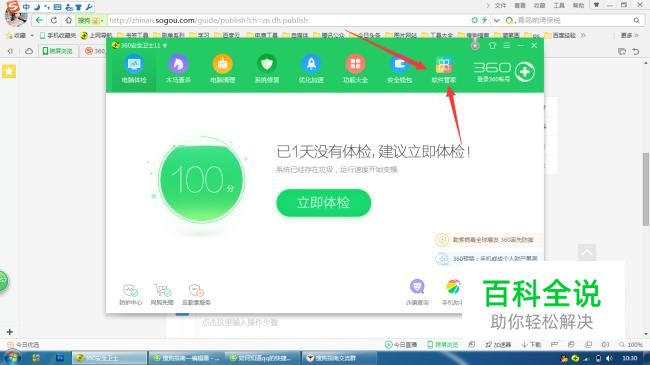Go to browser home page
The image size is (650, 365).
68,20
